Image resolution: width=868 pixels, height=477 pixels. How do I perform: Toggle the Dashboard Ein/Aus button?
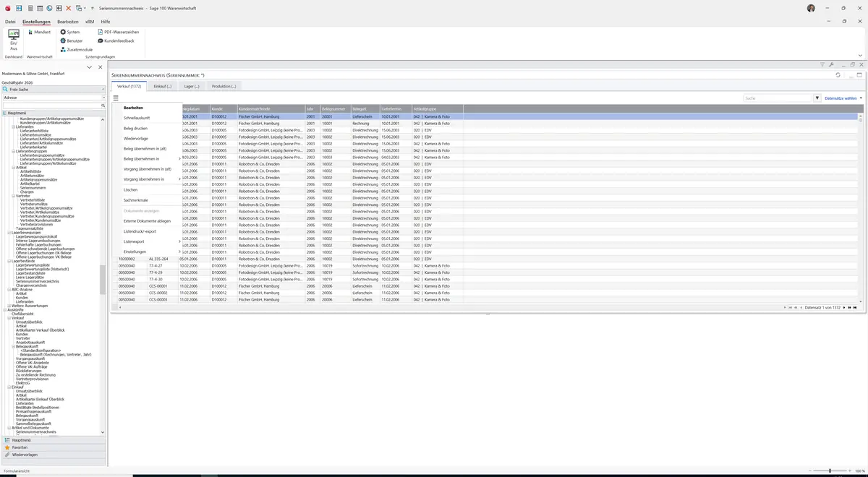[14, 39]
